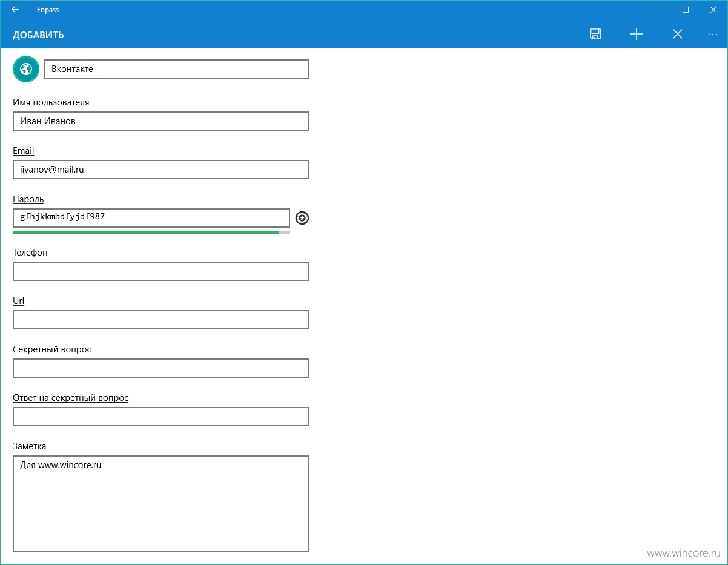
Task: Discard the entry with the toolbar X icon
Action: [x=678, y=35]
